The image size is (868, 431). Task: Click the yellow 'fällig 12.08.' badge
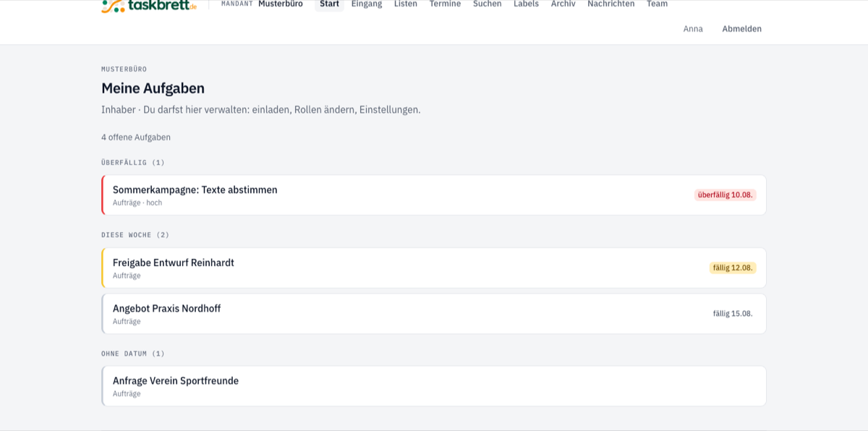[x=733, y=268]
